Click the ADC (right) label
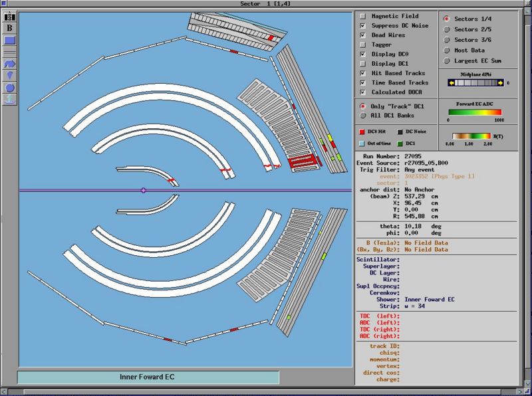Screen dimensions: 532x396 (x=380, y=336)
